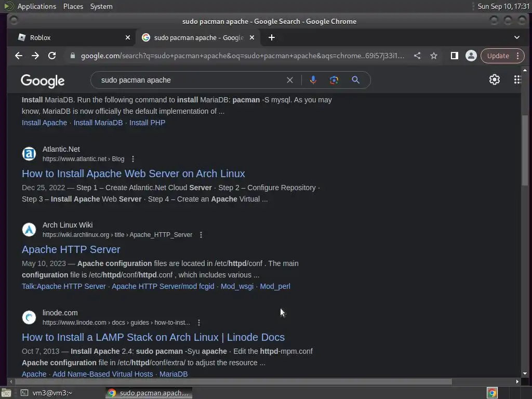Open the Add Name-Based Virtual Hosts sitelink

click(x=103, y=374)
